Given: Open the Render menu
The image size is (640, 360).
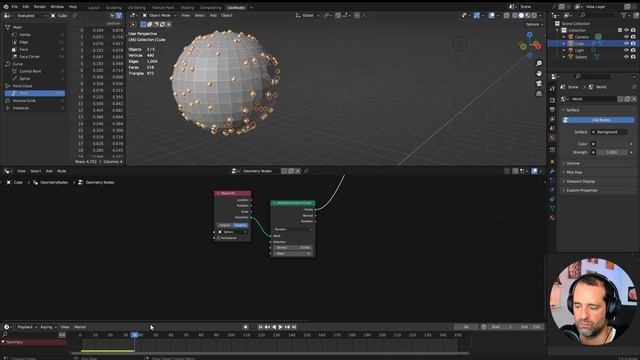Looking at the screenshot, I should 40,7.
